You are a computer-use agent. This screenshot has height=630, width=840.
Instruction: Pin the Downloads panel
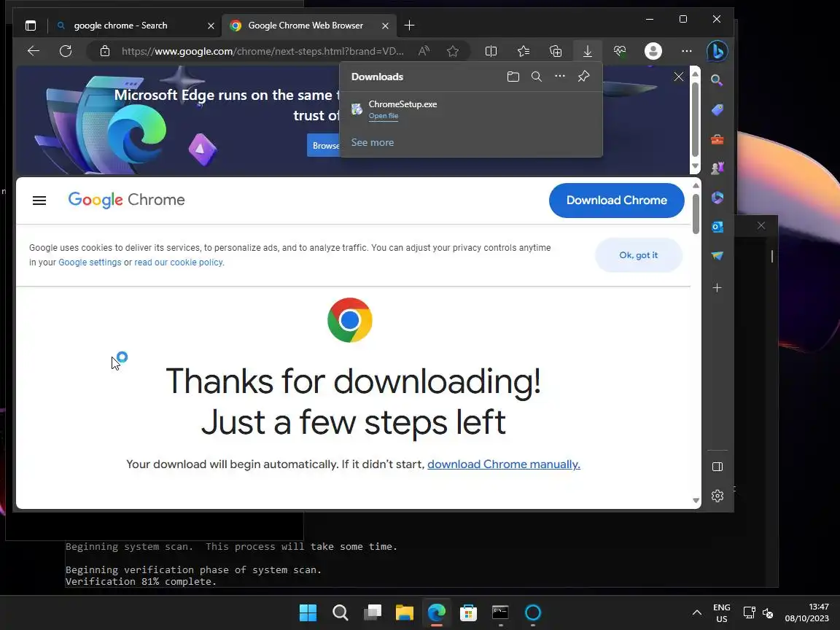pos(583,76)
